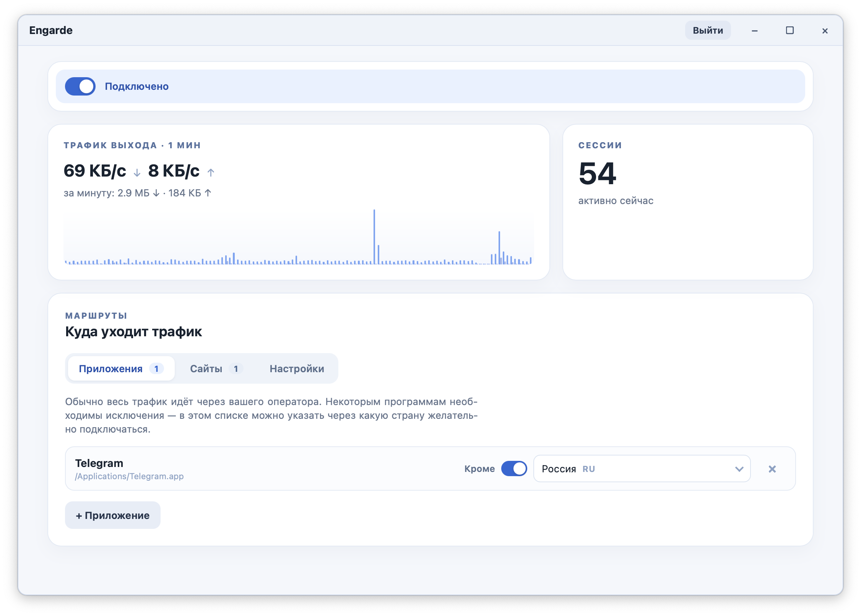Screen dimensions: 861x616
Task: Click the /Applications/Telegram.app path
Action: pyautogui.click(x=129, y=476)
